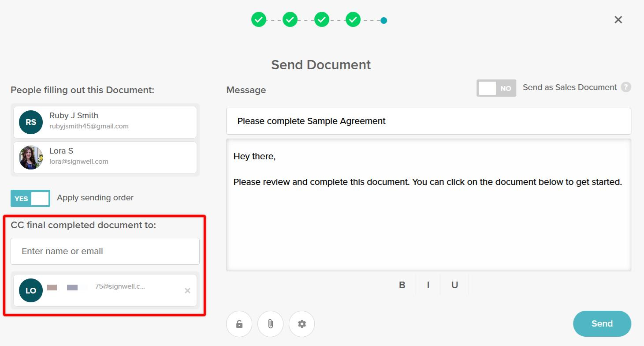644x346 pixels.
Task: Remove the CC recipient with the X
Action: [x=187, y=290]
